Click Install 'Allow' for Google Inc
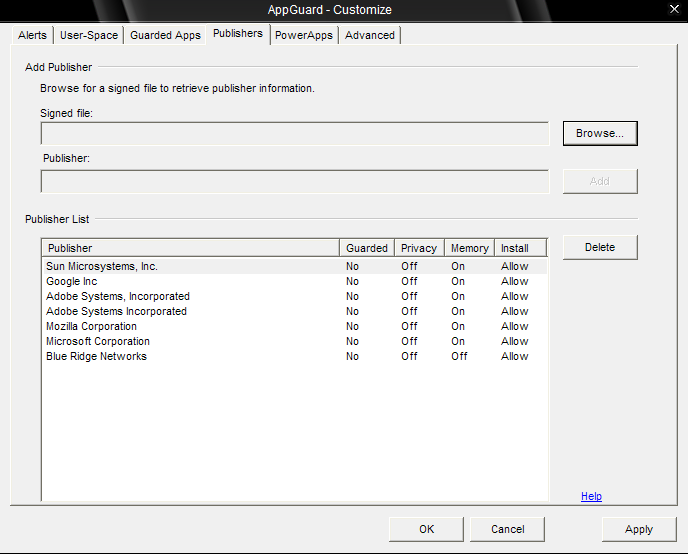The image size is (688, 554). [515, 281]
